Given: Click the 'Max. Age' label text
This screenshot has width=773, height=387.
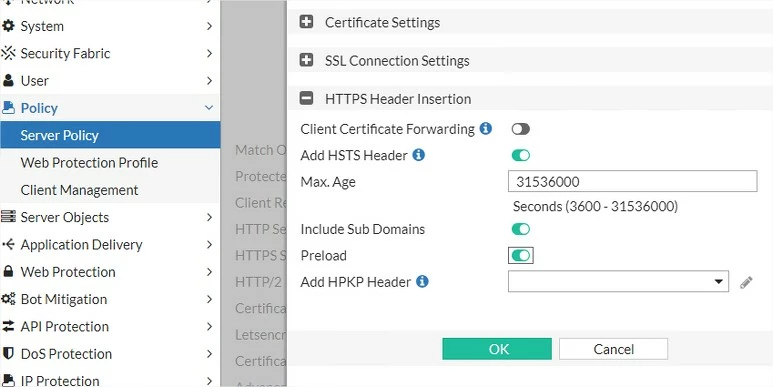Looking at the screenshot, I should click(x=328, y=182).
